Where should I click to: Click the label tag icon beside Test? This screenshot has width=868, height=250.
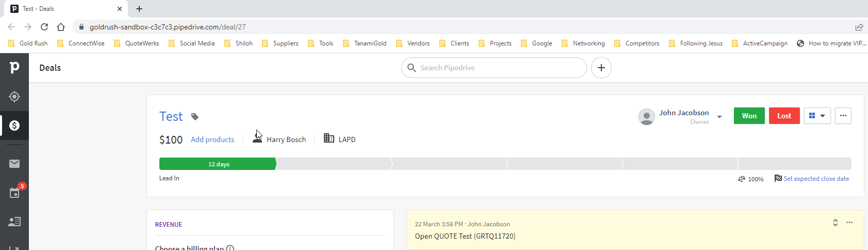click(195, 117)
